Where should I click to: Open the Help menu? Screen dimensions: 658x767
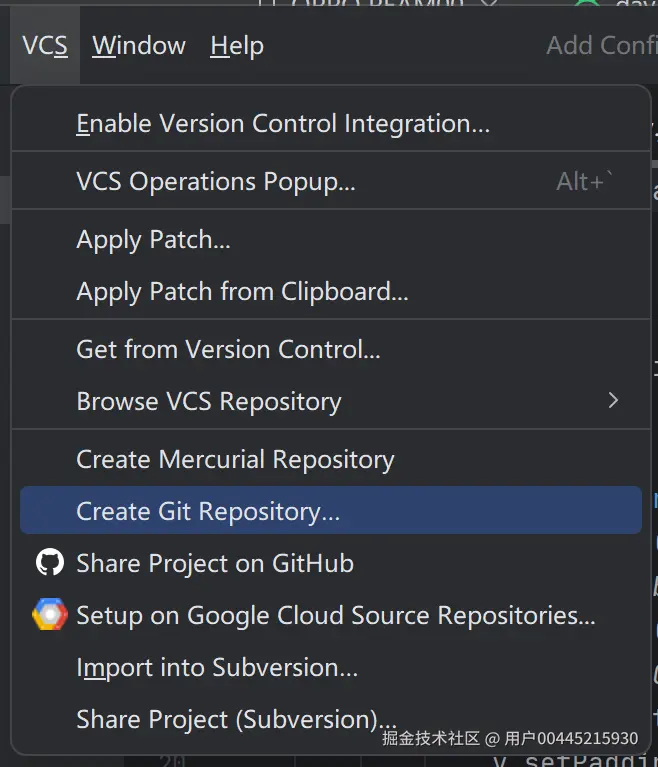237,45
